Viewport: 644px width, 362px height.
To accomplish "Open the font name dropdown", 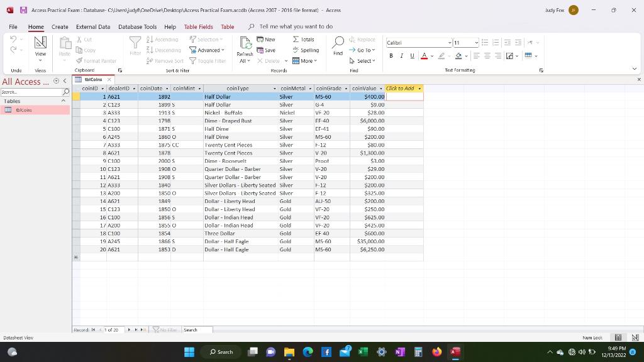I will (x=450, y=43).
